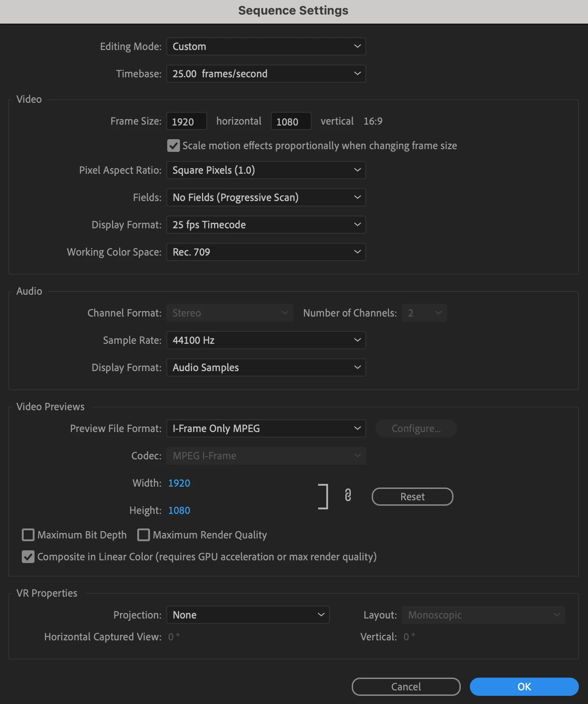588x704 pixels.
Task: Open the Audio Samples display format dropdown
Action: point(266,367)
